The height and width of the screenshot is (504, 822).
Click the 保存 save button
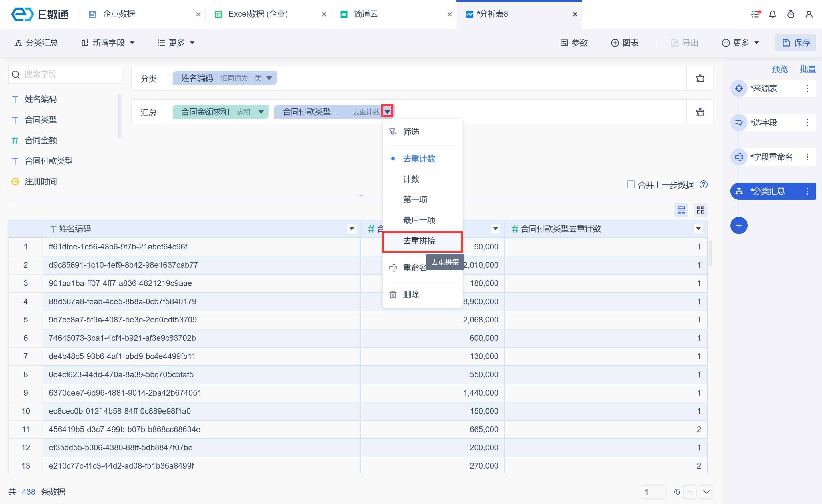pyautogui.click(x=796, y=43)
